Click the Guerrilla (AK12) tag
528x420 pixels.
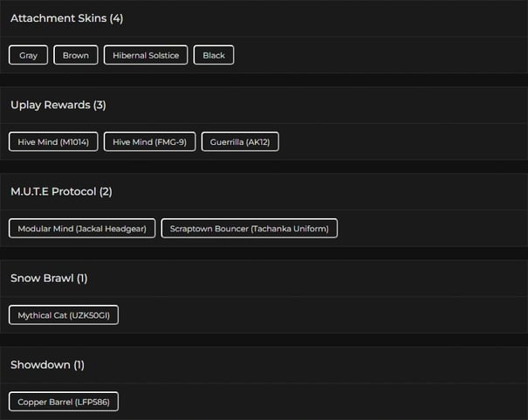pos(240,141)
